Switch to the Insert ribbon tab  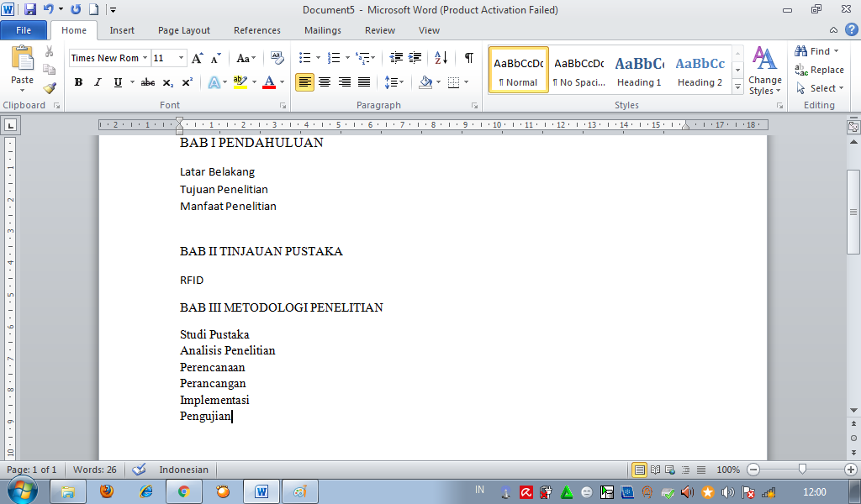122,29
